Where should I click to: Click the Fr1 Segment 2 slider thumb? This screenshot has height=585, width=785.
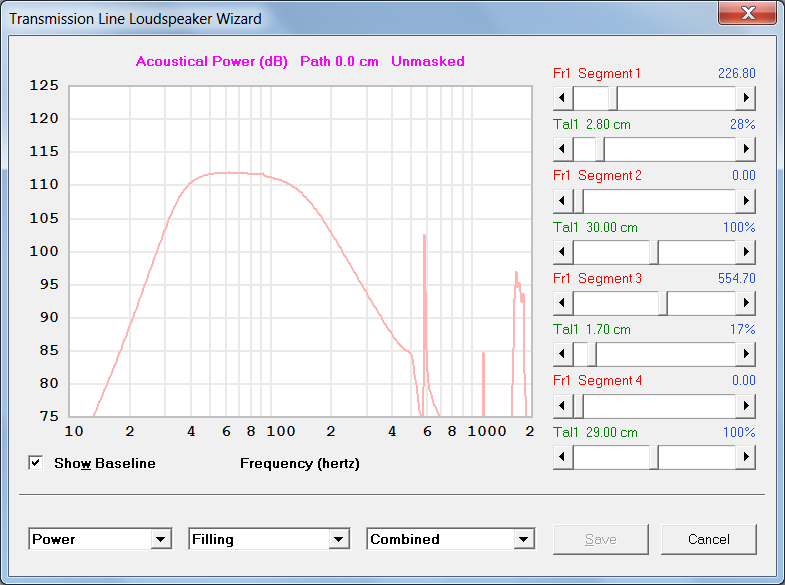(x=578, y=201)
